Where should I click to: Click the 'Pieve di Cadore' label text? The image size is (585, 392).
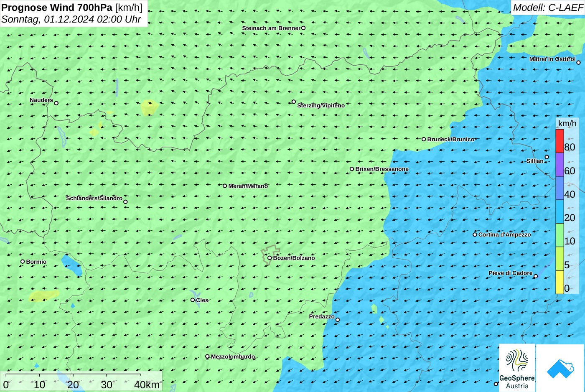511,273
